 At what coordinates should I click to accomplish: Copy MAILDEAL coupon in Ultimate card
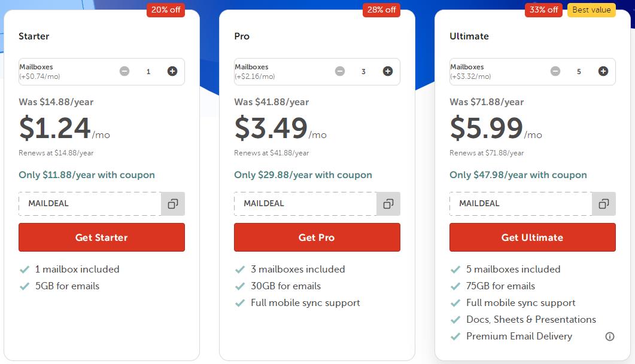pos(604,204)
